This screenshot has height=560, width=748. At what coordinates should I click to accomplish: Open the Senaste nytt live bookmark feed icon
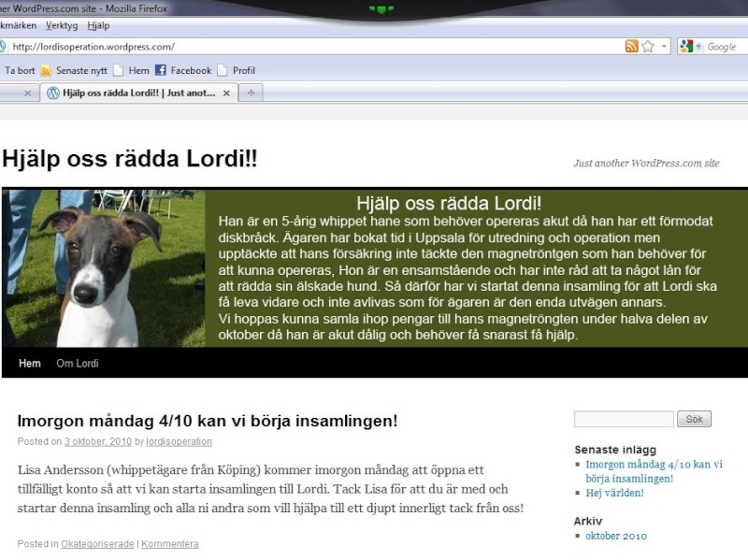pos(46,70)
